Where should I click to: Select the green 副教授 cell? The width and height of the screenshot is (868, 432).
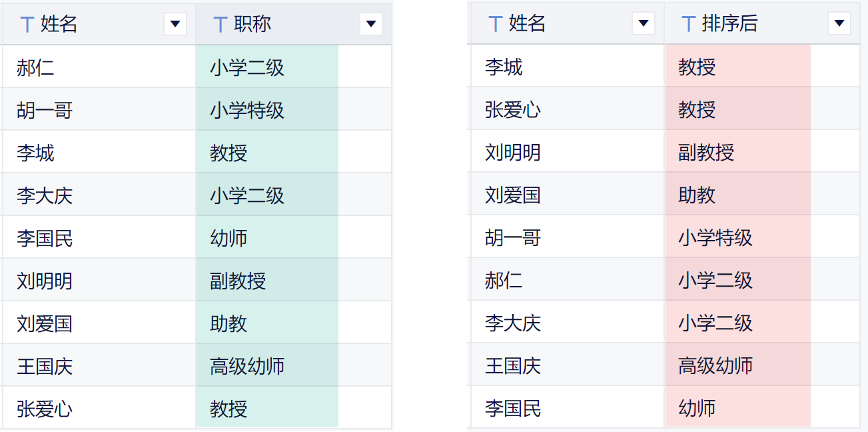[x=238, y=281]
